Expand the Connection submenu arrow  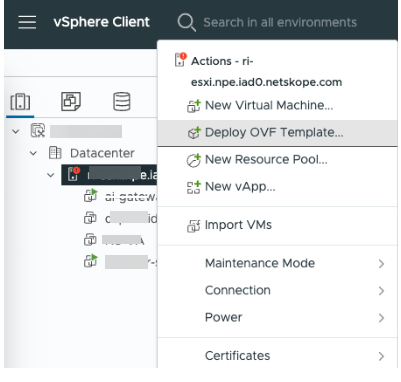click(x=381, y=291)
